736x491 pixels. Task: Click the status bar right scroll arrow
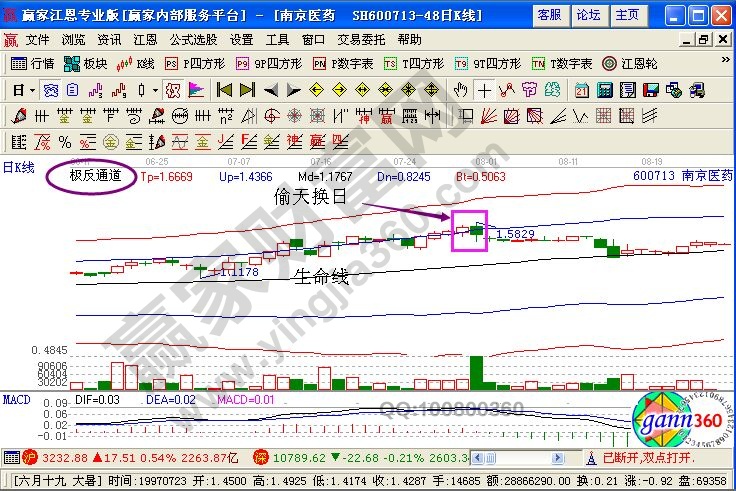558,457
